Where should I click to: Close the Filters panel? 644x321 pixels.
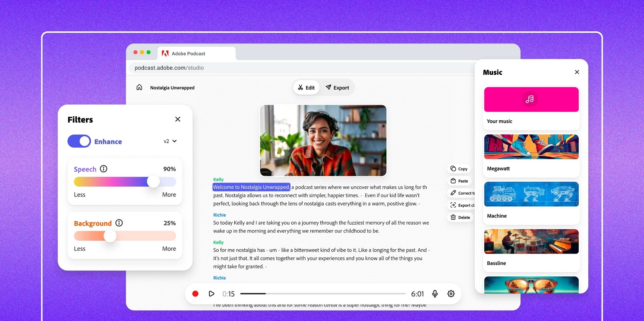(178, 119)
